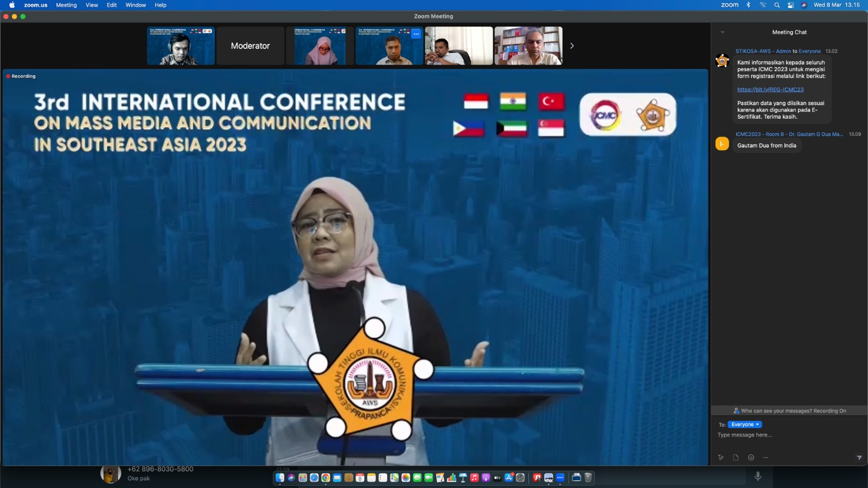The image size is (868, 488).
Task: Select the Moderator participant thumbnail
Action: coord(250,46)
